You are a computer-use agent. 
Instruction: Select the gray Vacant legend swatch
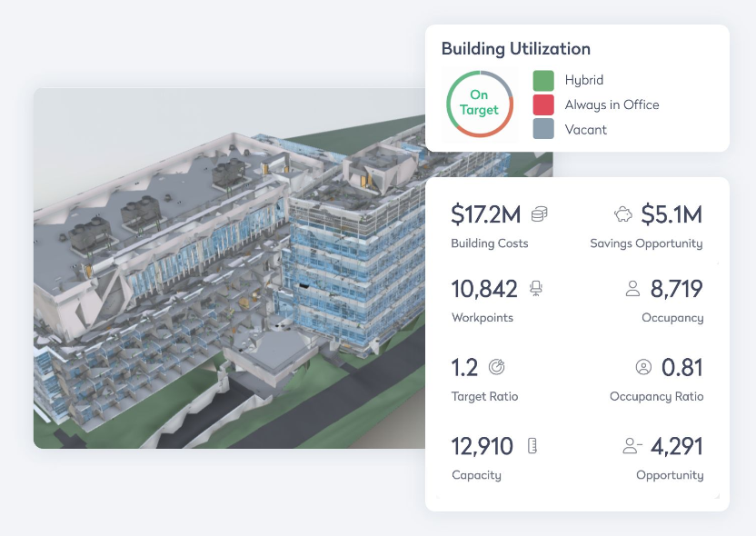point(543,129)
